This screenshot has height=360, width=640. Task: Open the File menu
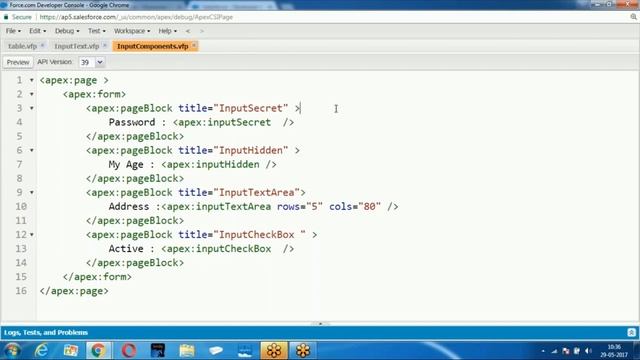(13, 31)
